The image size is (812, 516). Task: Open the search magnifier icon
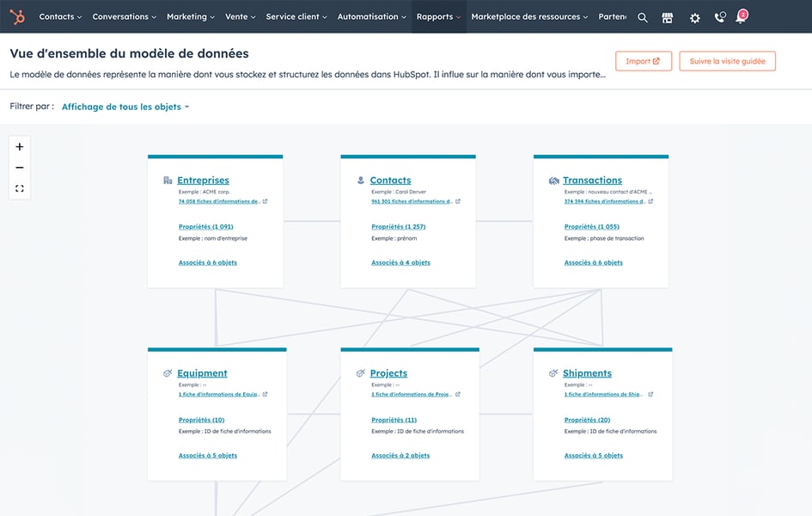coord(642,17)
